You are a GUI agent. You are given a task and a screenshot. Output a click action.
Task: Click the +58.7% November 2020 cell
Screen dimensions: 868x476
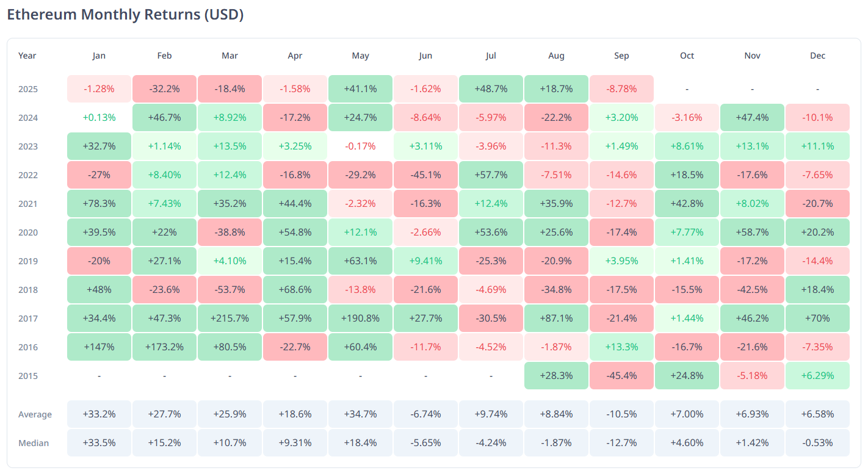click(x=752, y=233)
